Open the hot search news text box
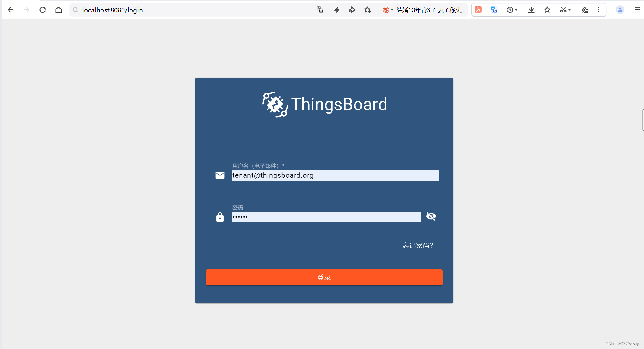Viewport: 644px width, 349px height. point(430,10)
